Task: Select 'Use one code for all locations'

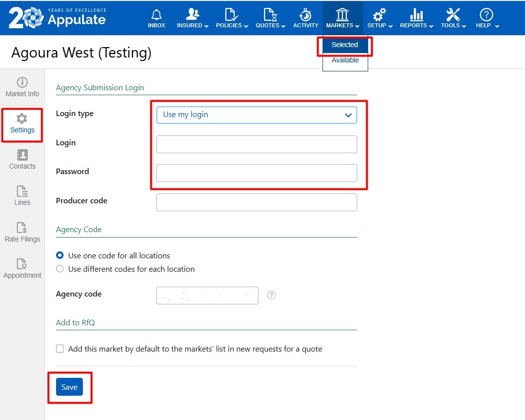Action: [x=60, y=256]
